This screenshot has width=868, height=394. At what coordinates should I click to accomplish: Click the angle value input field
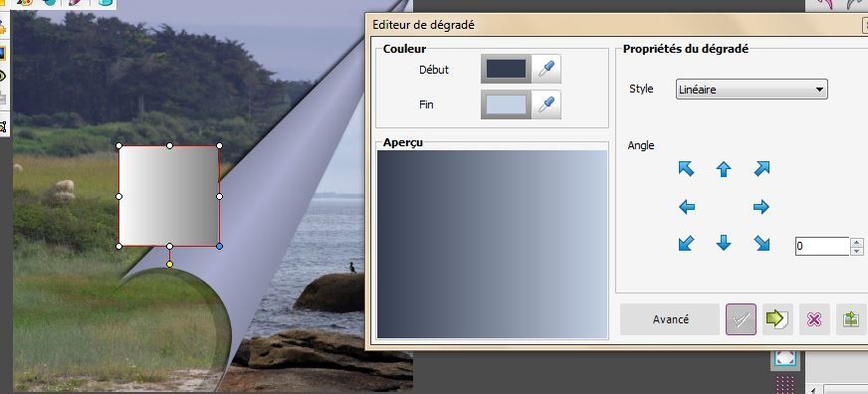pyautogui.click(x=822, y=247)
